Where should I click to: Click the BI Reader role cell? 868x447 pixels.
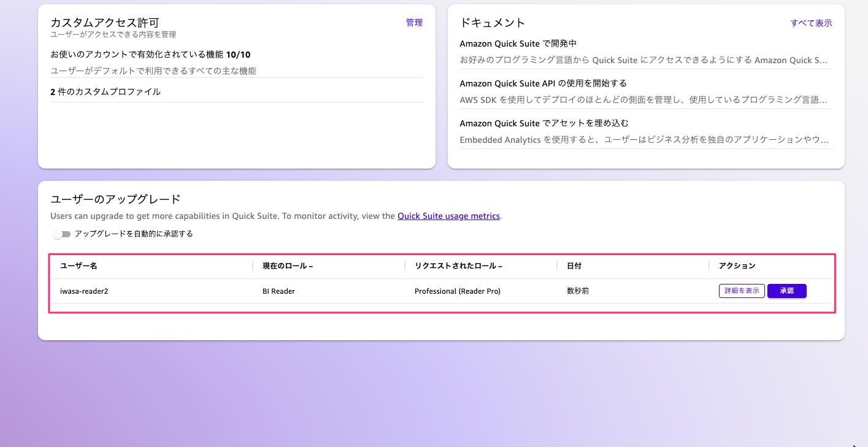(x=279, y=291)
